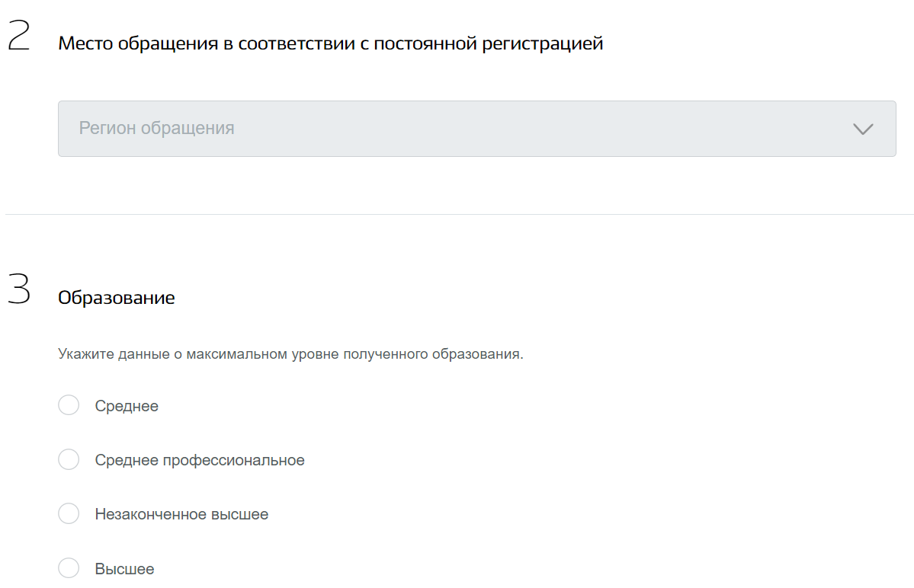Click the "Высшее" option label text

tap(124, 569)
